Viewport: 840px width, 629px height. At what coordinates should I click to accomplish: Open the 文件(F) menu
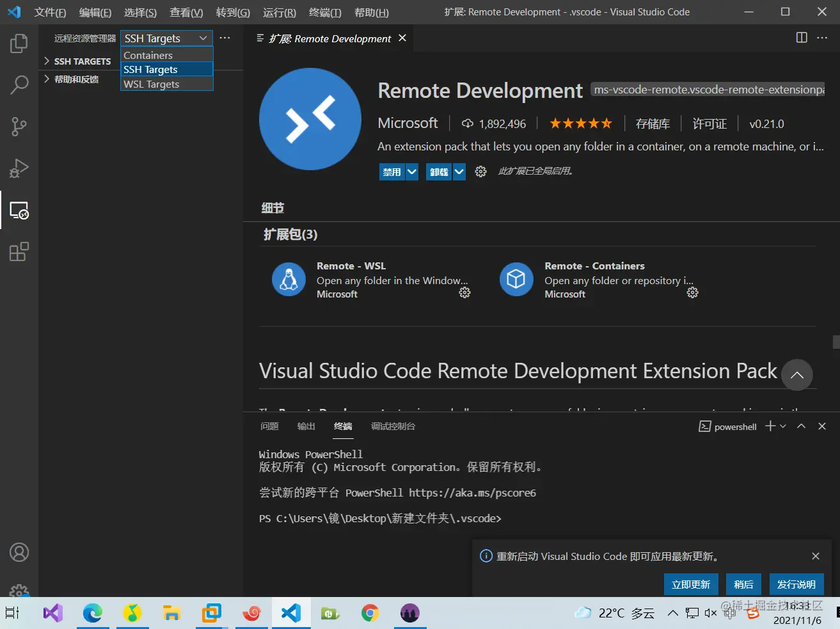click(x=50, y=12)
